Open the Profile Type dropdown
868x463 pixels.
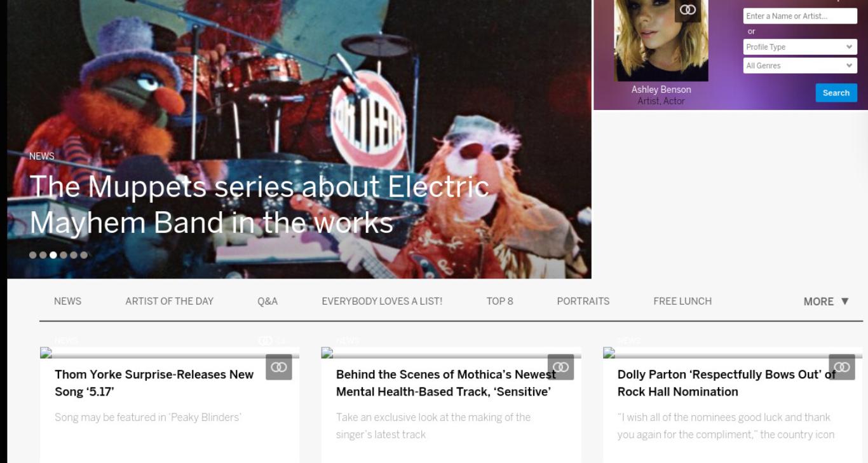[x=800, y=47]
